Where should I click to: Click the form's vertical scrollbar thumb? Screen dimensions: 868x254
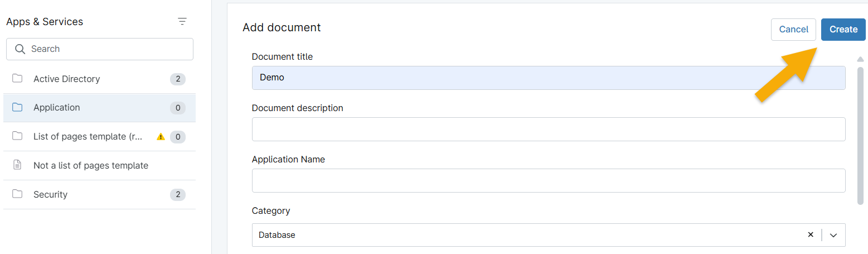tap(860, 134)
